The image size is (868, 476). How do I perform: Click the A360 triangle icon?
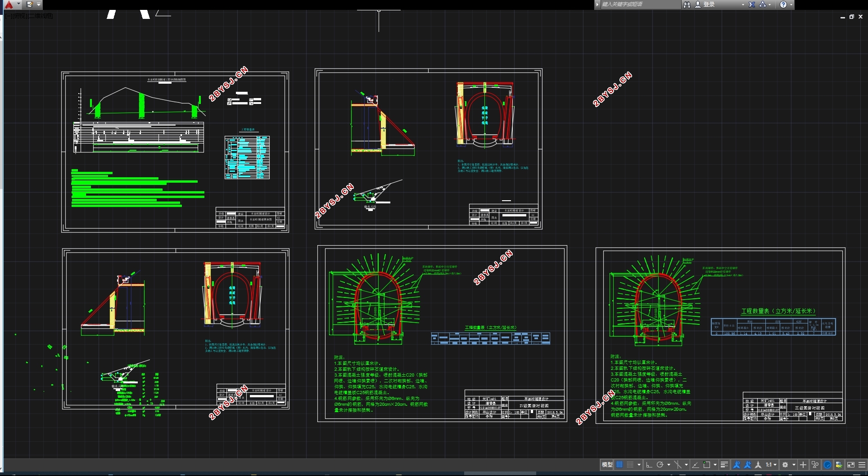point(762,4)
